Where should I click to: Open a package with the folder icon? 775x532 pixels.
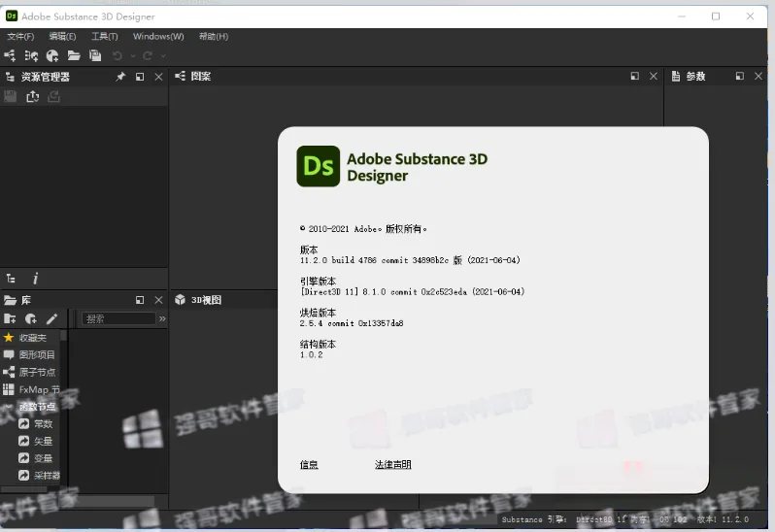pos(74,55)
